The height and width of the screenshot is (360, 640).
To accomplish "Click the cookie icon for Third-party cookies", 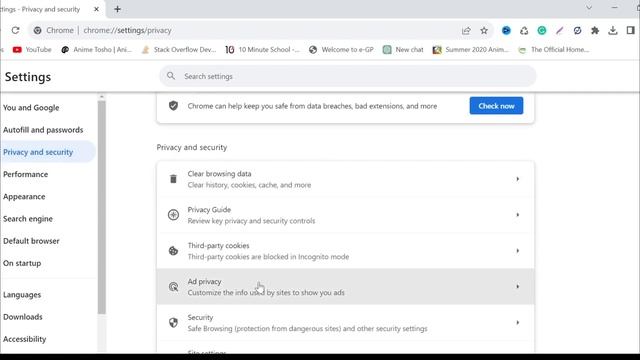I will (173, 251).
